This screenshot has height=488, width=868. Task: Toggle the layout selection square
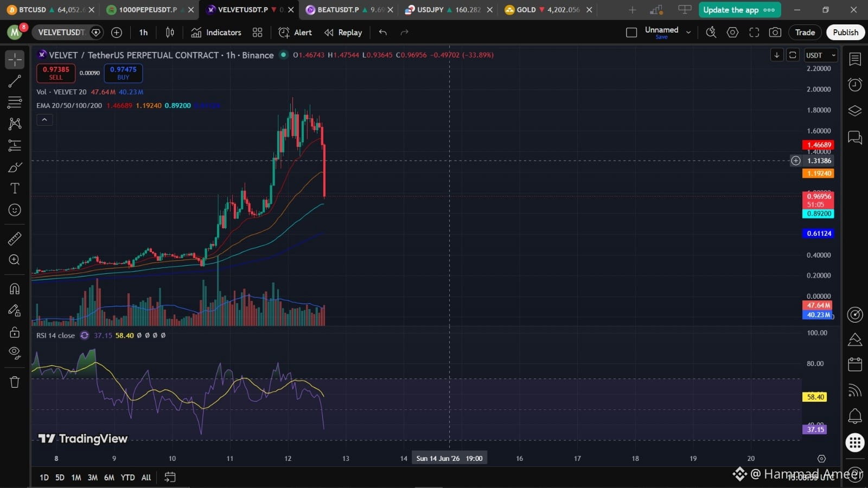click(x=631, y=33)
